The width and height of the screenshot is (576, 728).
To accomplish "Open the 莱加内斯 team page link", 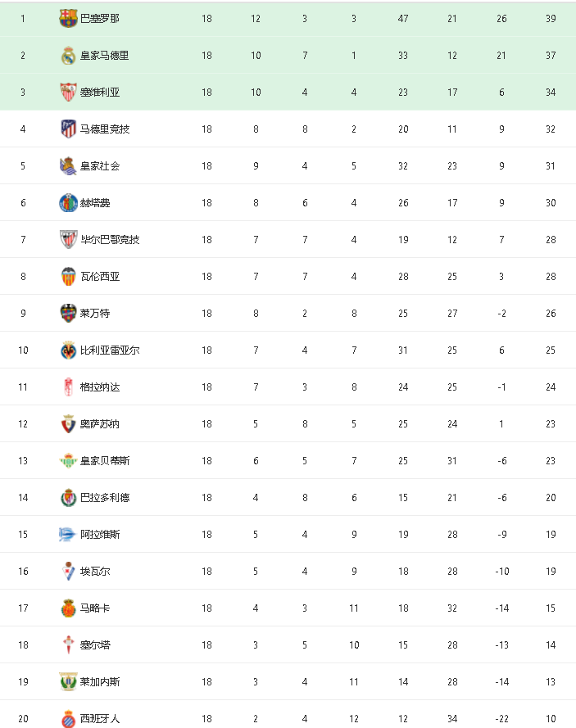I will [x=100, y=682].
